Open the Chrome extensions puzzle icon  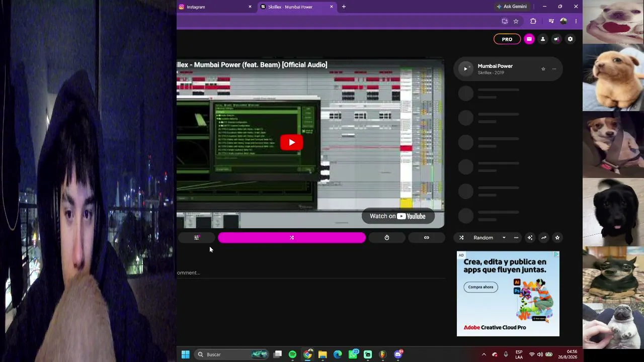point(533,21)
